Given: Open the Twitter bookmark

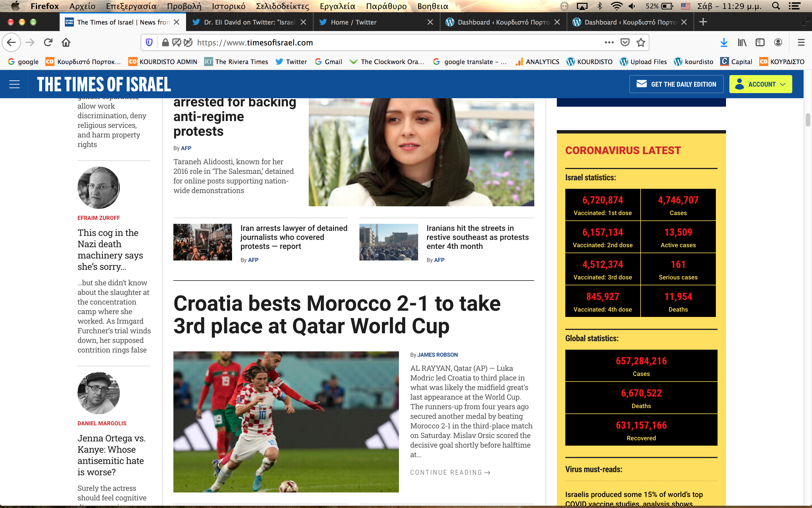Looking at the screenshot, I should (291, 62).
